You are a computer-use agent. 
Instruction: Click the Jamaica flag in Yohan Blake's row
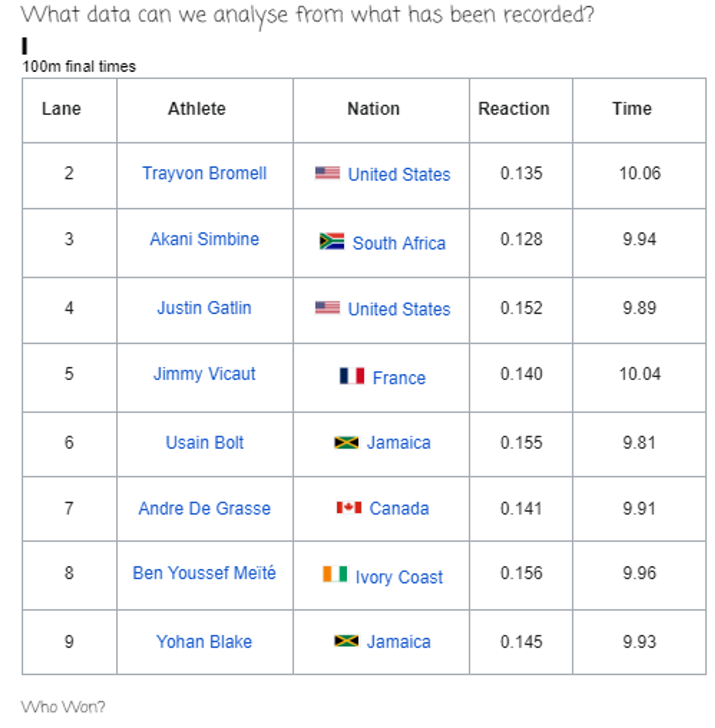[x=346, y=641]
